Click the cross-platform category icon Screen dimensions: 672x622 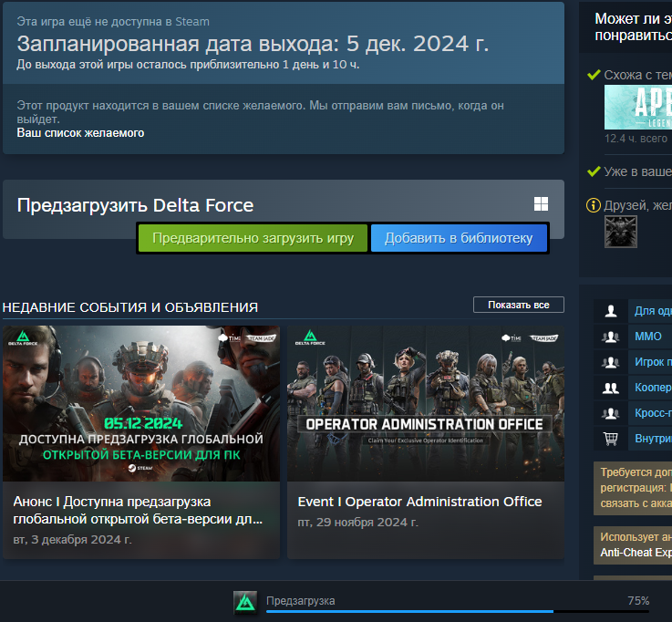[611, 413]
